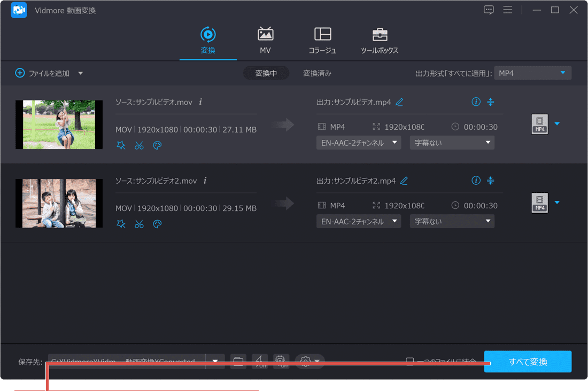Toggle the hardware chip switch from OFF

pyautogui.click(x=281, y=362)
